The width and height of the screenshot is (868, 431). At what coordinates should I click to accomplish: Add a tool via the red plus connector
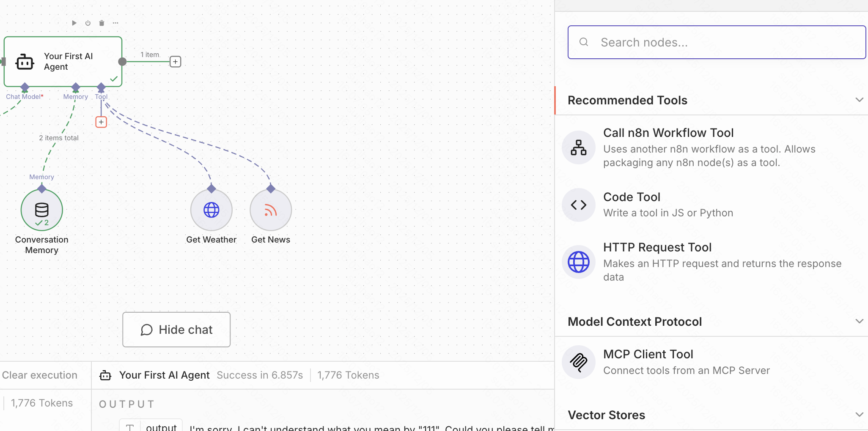click(101, 122)
